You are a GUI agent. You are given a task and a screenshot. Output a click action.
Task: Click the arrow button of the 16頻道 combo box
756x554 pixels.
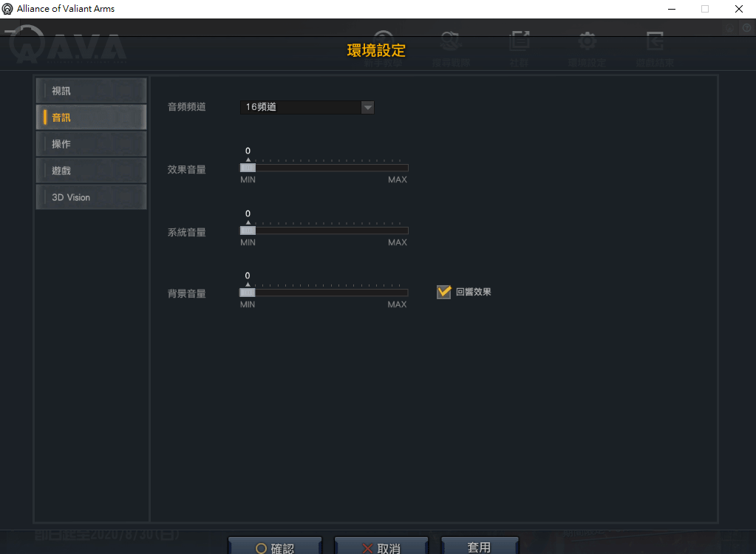[x=367, y=107]
